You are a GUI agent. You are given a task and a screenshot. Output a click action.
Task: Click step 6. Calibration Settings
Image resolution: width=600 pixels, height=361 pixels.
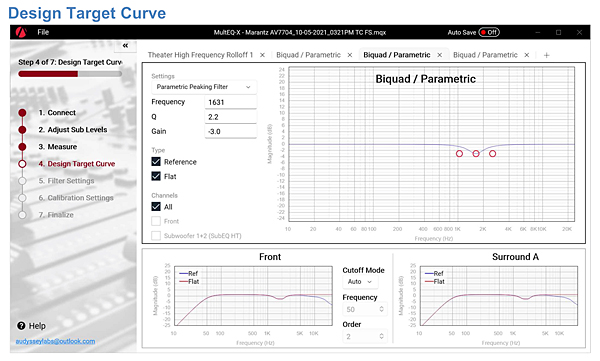[x=76, y=198]
